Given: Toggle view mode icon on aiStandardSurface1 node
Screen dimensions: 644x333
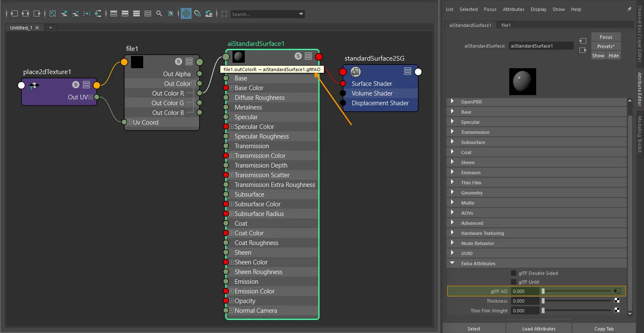Looking at the screenshot, I should (308, 56).
